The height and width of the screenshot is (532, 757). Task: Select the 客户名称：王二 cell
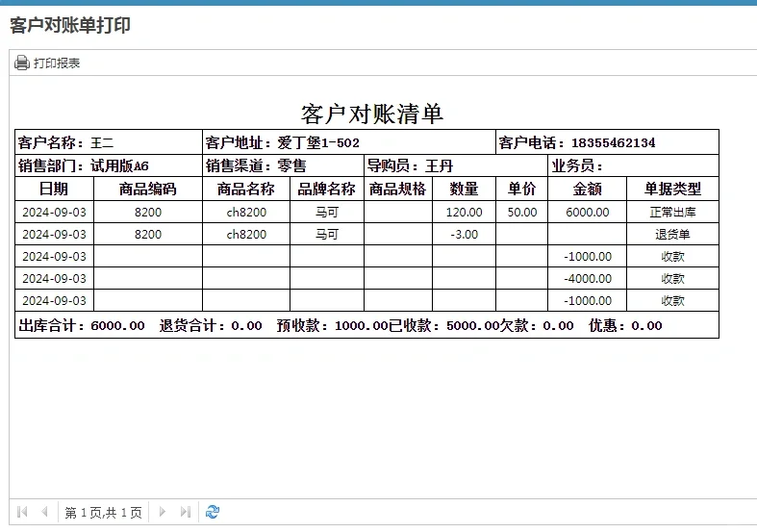click(109, 142)
